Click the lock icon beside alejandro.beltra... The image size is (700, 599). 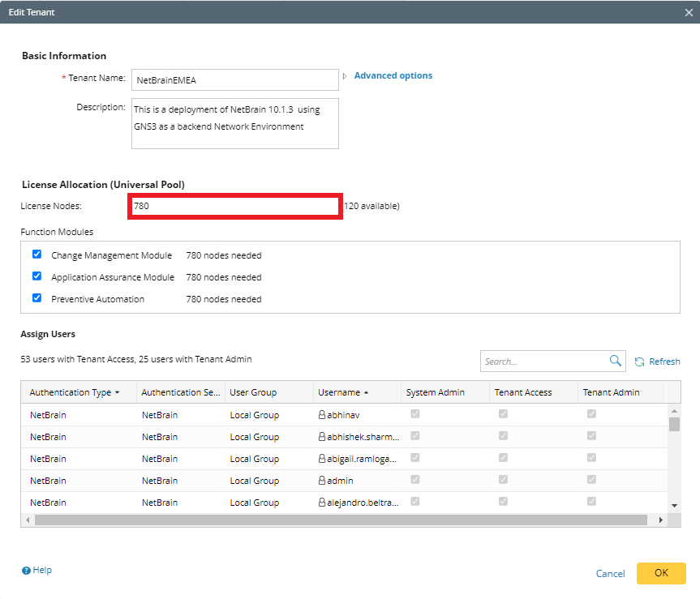[321, 503]
